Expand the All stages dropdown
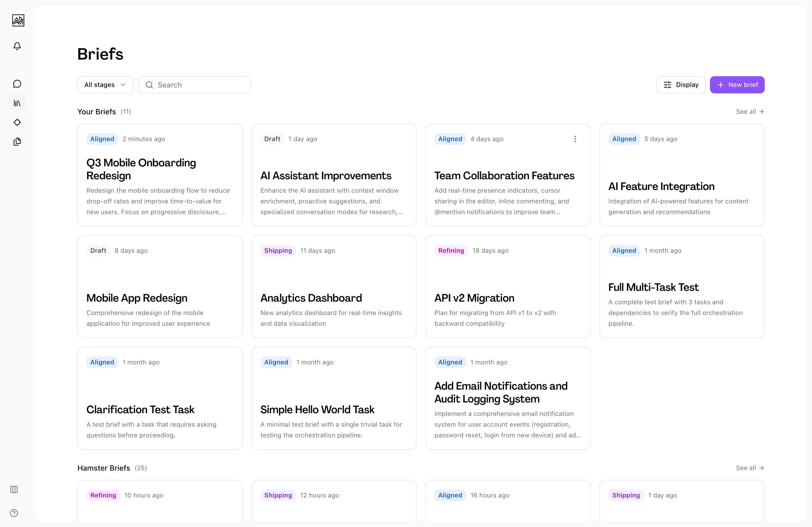The height and width of the screenshot is (527, 812). coord(105,85)
